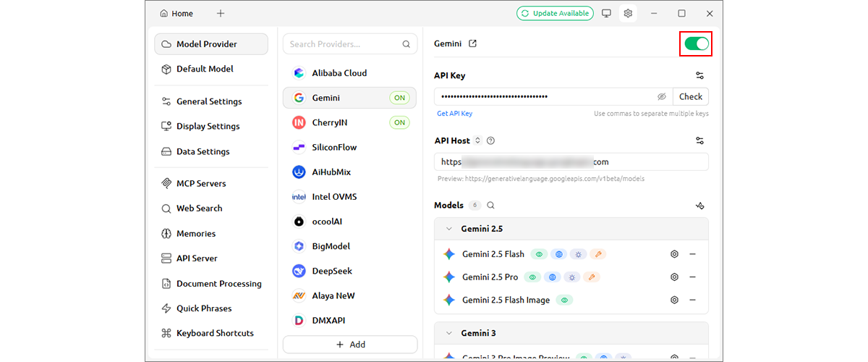Click the Check API key button
The width and height of the screenshot is (868, 362).
pyautogui.click(x=690, y=96)
